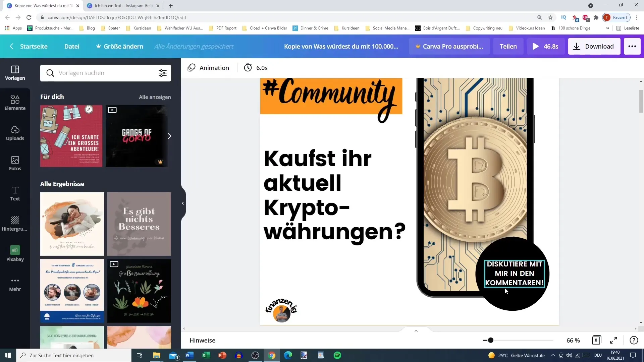Image resolution: width=644 pixels, height=362 pixels.
Task: Click the Fotos (Photos) panel icon
Action: click(15, 164)
